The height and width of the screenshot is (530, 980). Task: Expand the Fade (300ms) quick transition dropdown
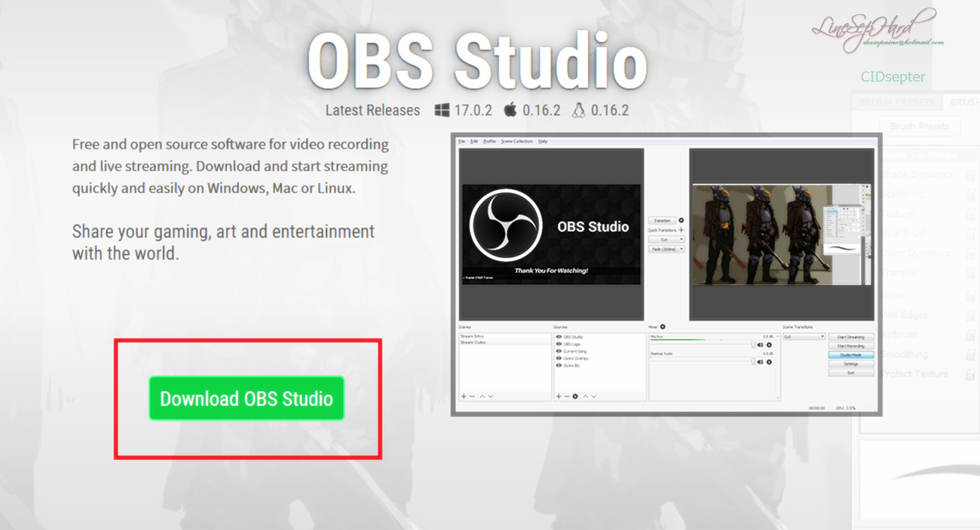[666, 249]
